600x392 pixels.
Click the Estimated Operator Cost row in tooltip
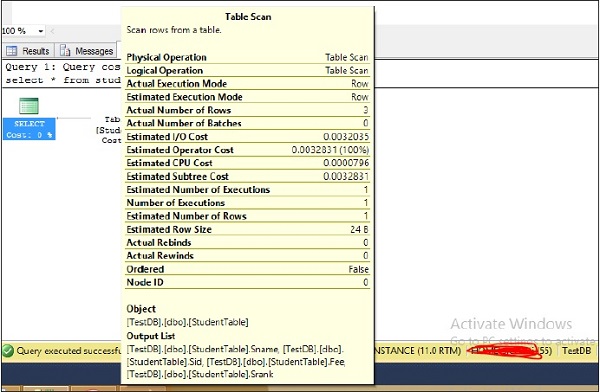[248, 150]
